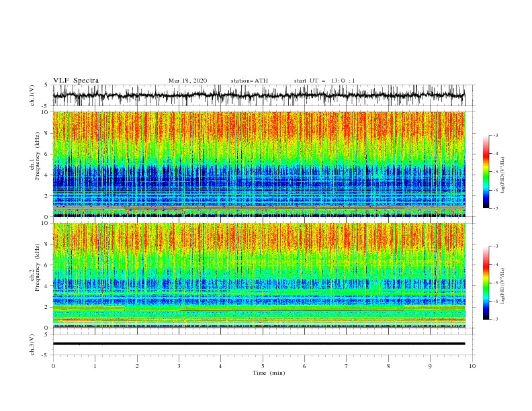This screenshot has height=411, width=532.
Task: Click the 8 kHz tick on ch.1 frequency axis
Action: (48, 133)
